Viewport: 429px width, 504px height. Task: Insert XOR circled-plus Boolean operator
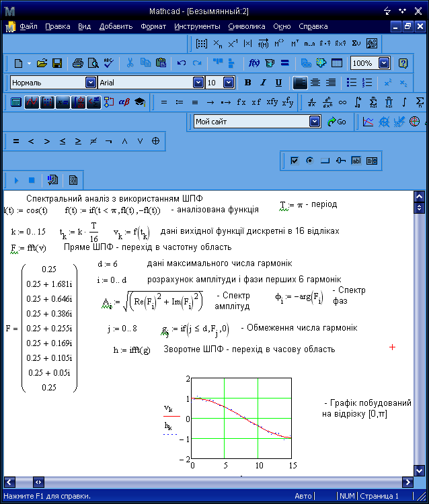pos(155,141)
